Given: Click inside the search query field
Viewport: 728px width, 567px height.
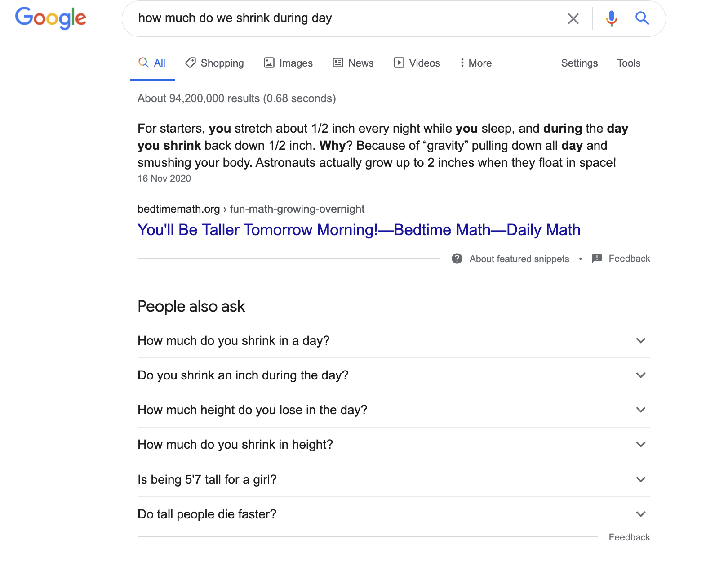Looking at the screenshot, I should pos(346,18).
